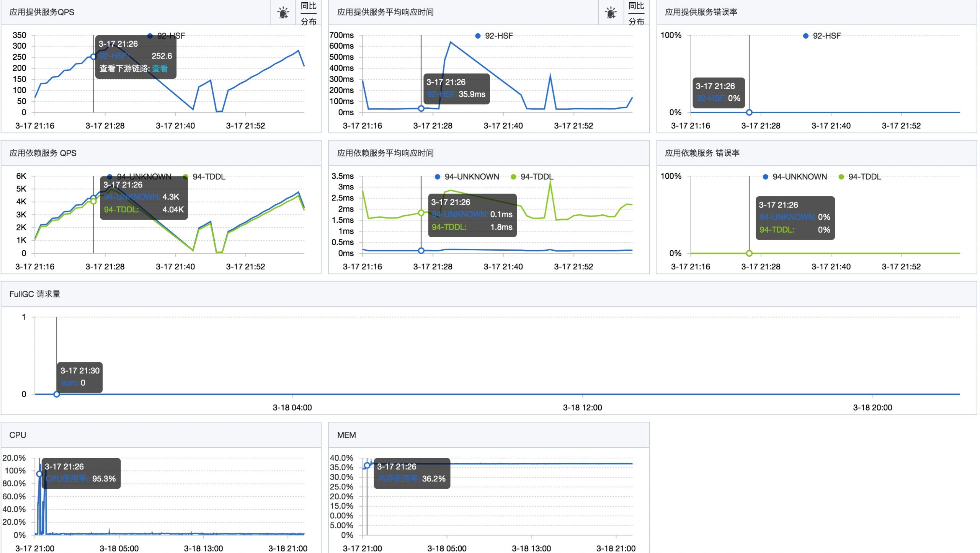Open 同比 comparison in 应用提供服务QPS panel
The height and width of the screenshot is (553, 980).
point(309,6)
